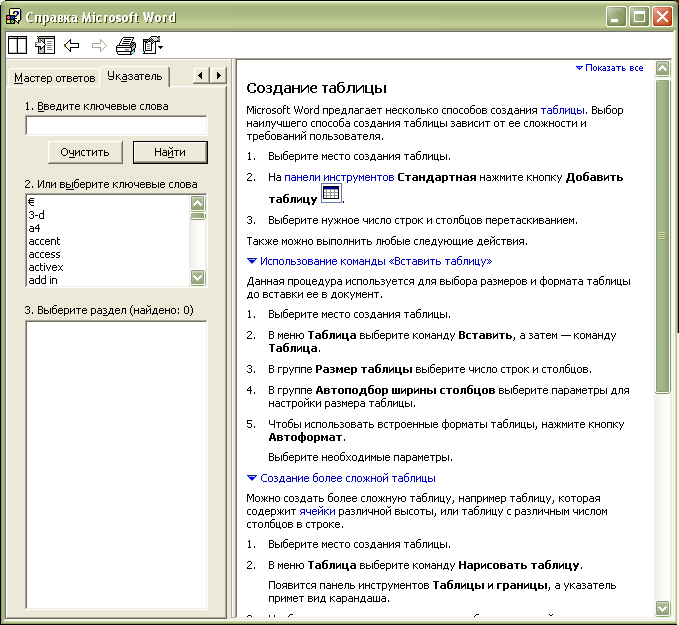
Task: Click keyword list scroll down arrow
Action: coord(197,277)
